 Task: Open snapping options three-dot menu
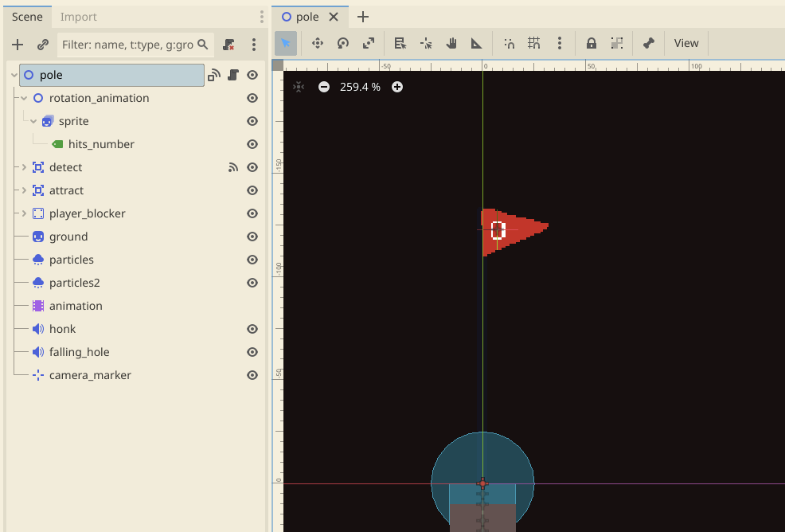560,44
